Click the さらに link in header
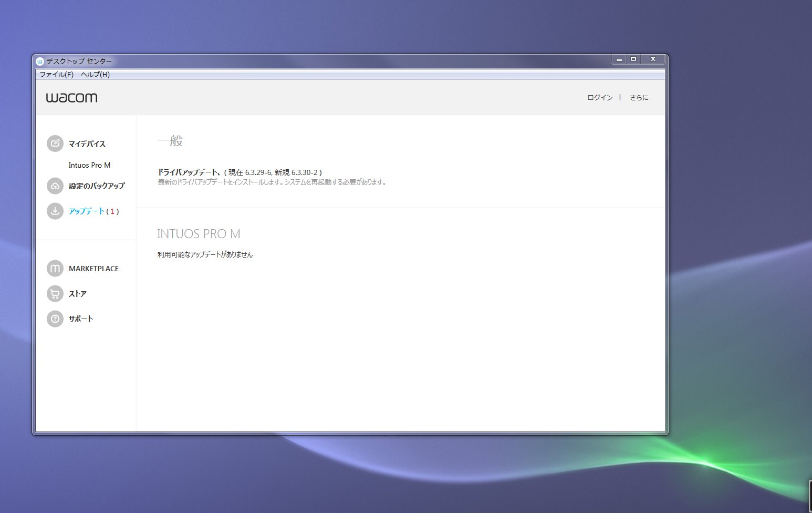 coord(639,98)
